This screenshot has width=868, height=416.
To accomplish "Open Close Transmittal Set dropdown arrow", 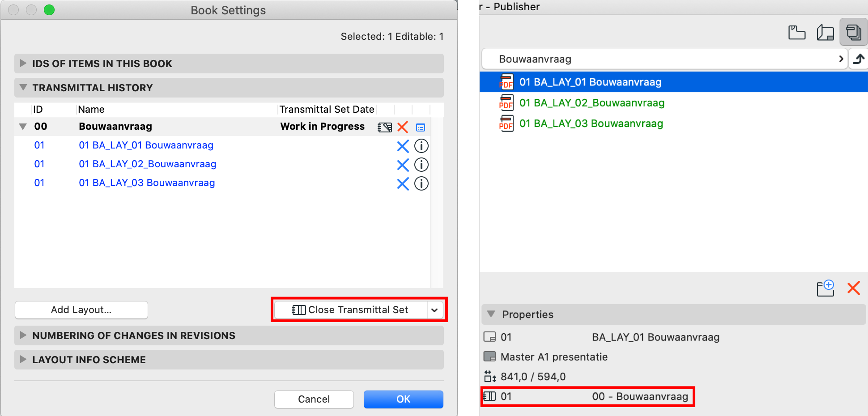I will click(x=434, y=310).
